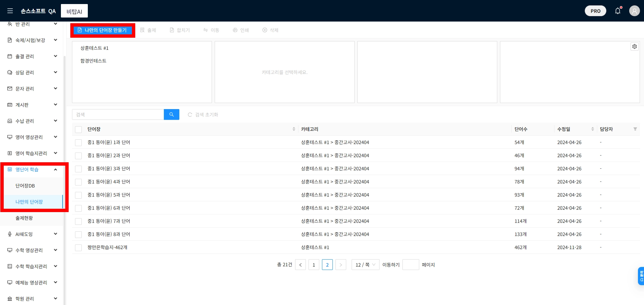Open the hamburger menu icon
Viewport: 644px width, 305px height.
point(10,11)
